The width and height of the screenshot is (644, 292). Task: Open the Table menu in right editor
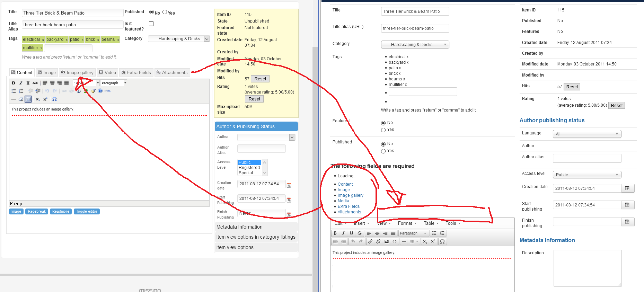(431, 223)
